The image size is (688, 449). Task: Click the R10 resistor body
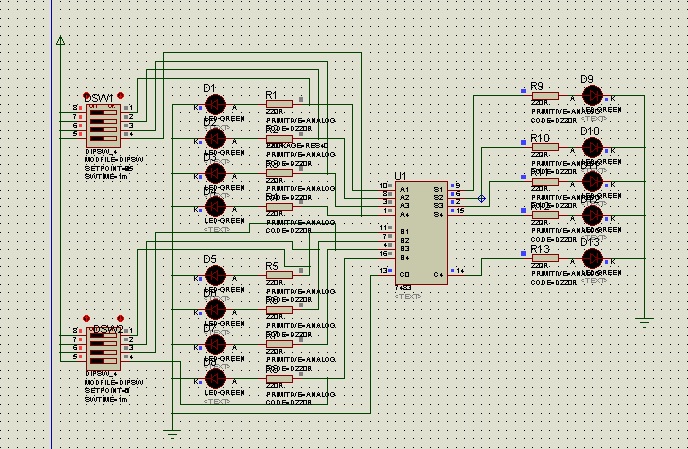[x=545, y=147]
